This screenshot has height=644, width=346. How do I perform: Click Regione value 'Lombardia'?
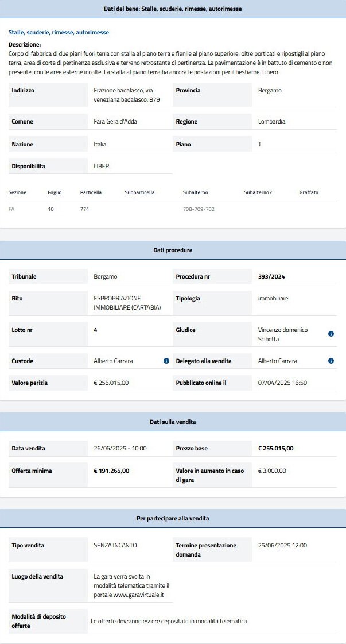pos(272,122)
